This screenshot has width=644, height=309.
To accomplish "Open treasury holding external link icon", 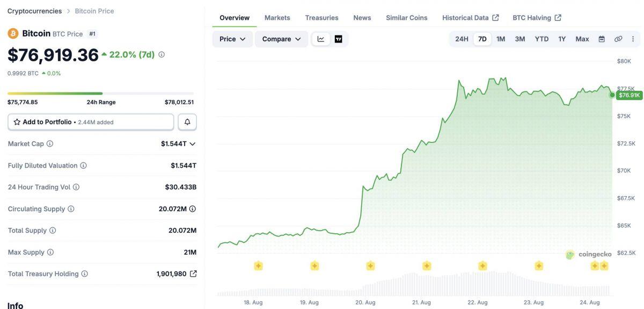I will (x=193, y=274).
